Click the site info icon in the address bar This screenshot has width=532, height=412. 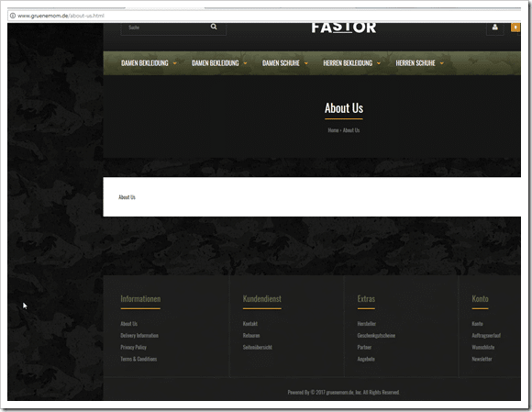coord(13,16)
